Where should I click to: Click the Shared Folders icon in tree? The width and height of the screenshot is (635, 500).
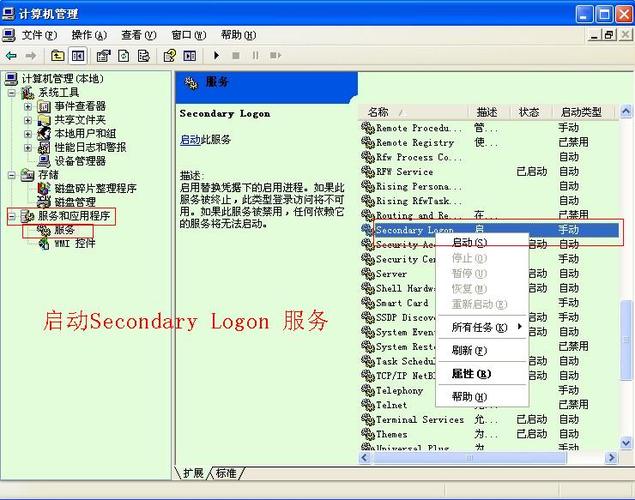(x=44, y=120)
